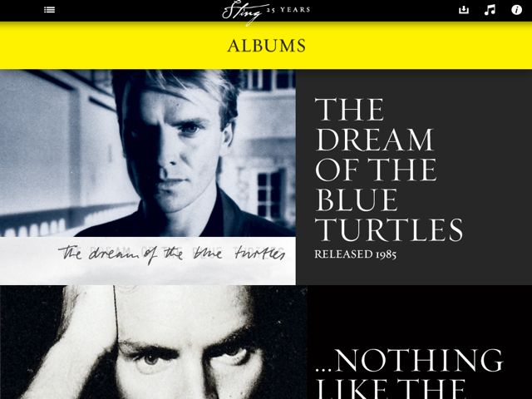Select the 25 YEARS header text
The height and width of the screenshot is (399, 532).
pyautogui.click(x=288, y=10)
